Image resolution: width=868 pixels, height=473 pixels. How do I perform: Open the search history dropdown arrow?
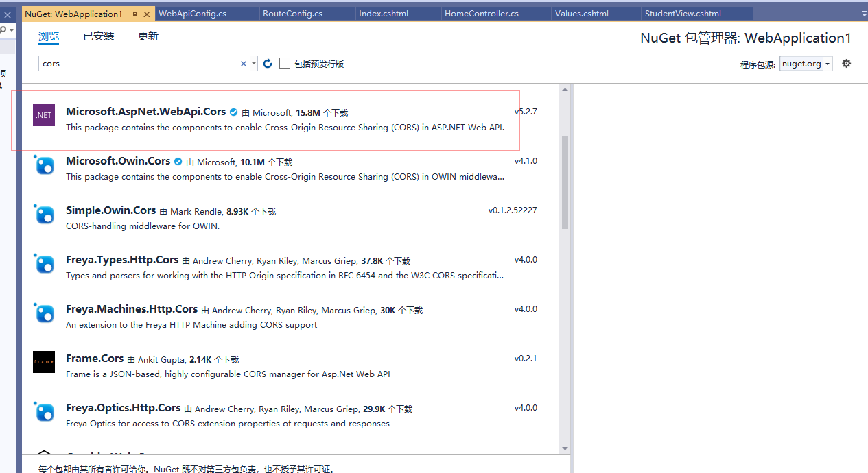click(253, 62)
